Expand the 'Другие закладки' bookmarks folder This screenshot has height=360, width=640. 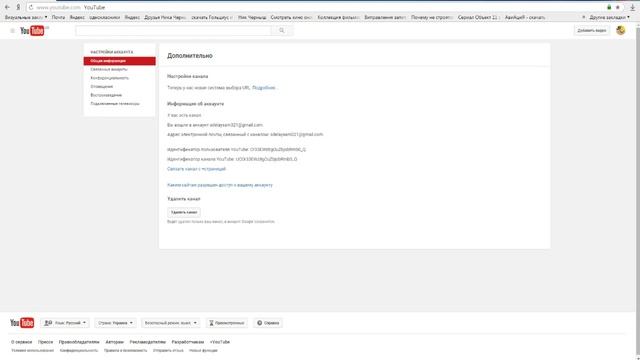pos(609,18)
